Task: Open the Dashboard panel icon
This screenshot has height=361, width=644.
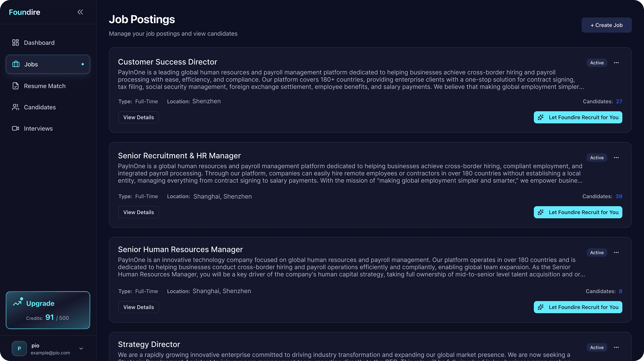Action: [x=15, y=42]
